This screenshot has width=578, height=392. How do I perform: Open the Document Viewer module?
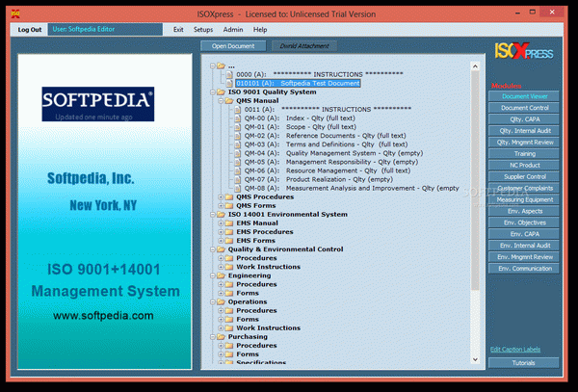(x=524, y=96)
